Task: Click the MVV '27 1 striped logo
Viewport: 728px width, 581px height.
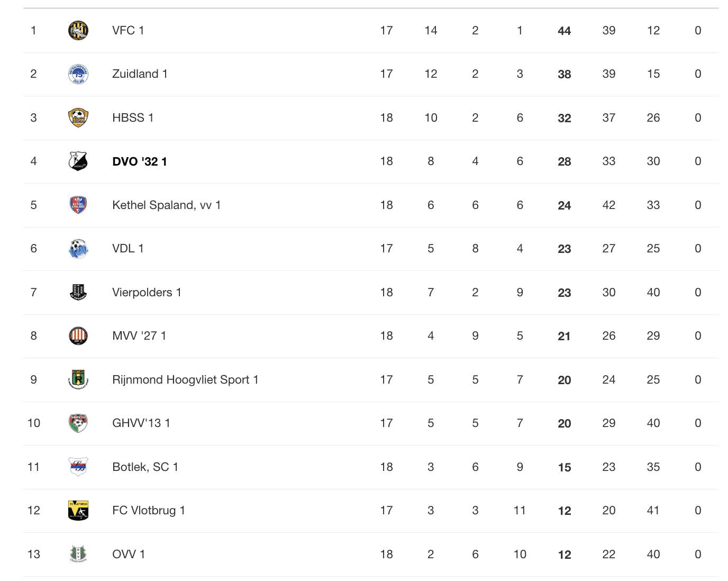Action: [78, 335]
